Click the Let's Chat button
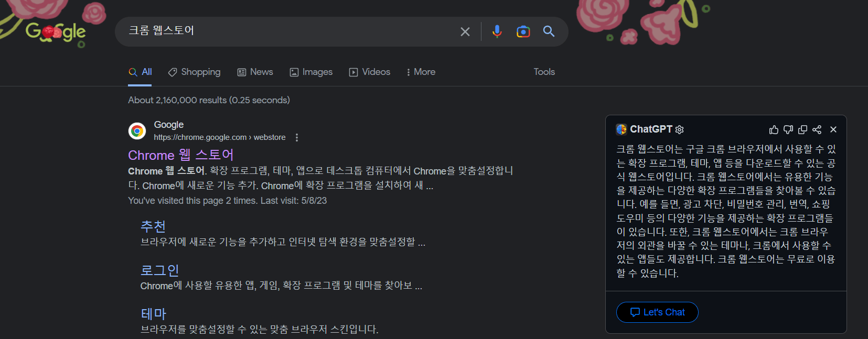 tap(657, 312)
